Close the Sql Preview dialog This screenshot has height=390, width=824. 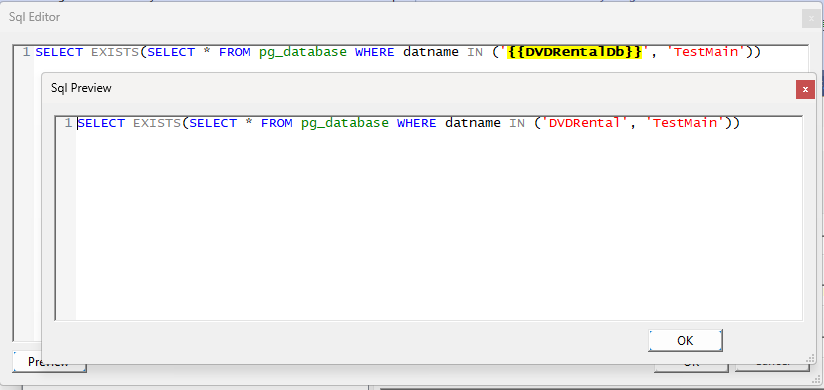point(805,89)
